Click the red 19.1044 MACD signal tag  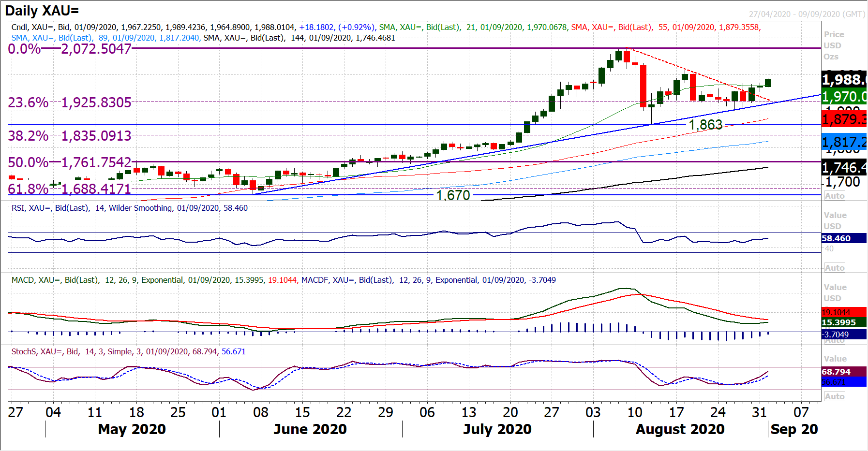point(844,312)
